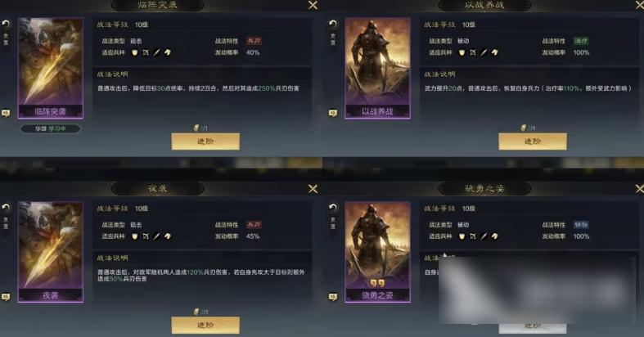Viewport: 644px width, 337px height.
Task: Select the 骁勇之姿 skill card artwork
Action: (377, 252)
